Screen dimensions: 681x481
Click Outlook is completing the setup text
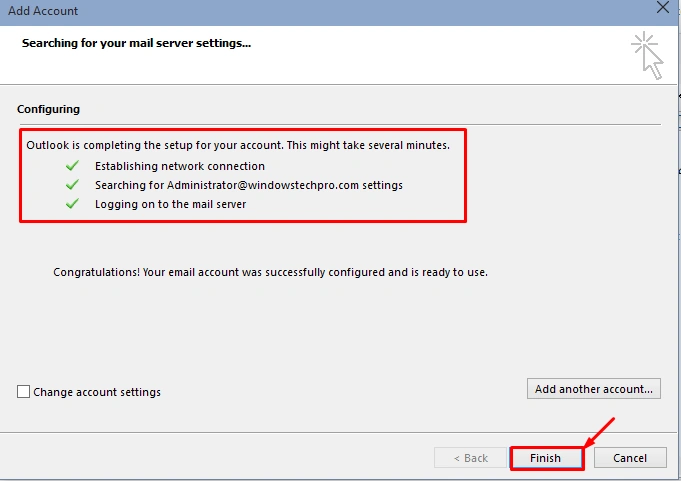point(238,145)
